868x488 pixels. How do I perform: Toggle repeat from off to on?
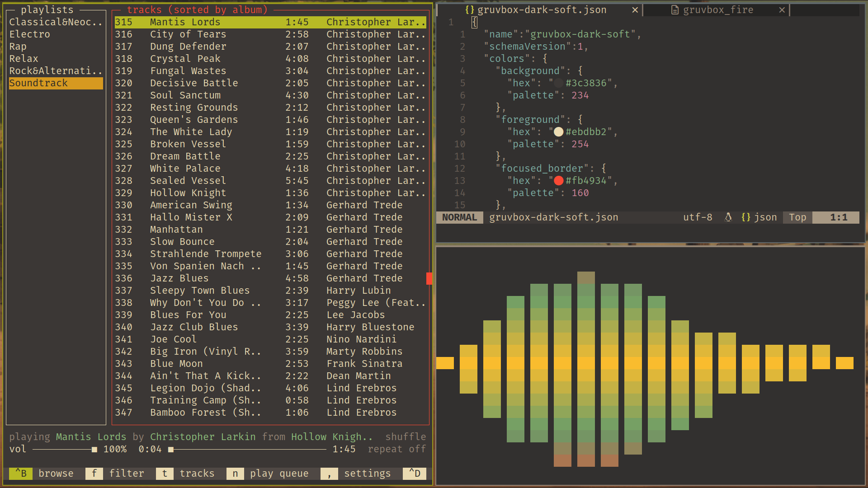pos(396,449)
